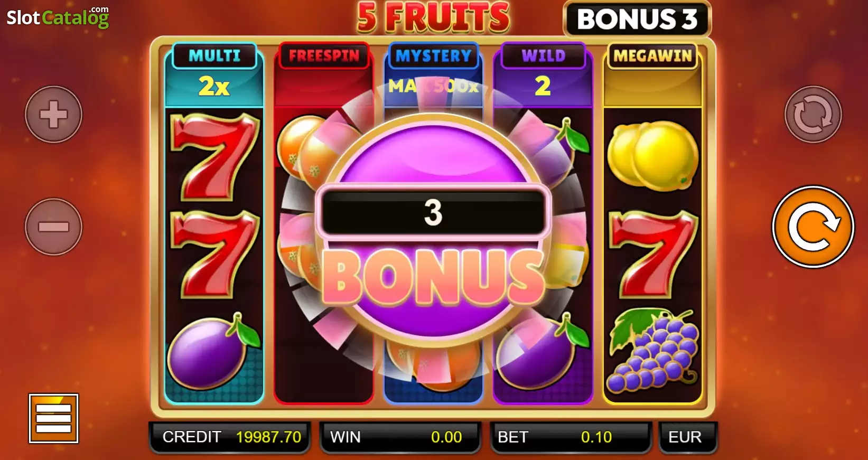Click the red seven on Megawin reel

[652, 254]
